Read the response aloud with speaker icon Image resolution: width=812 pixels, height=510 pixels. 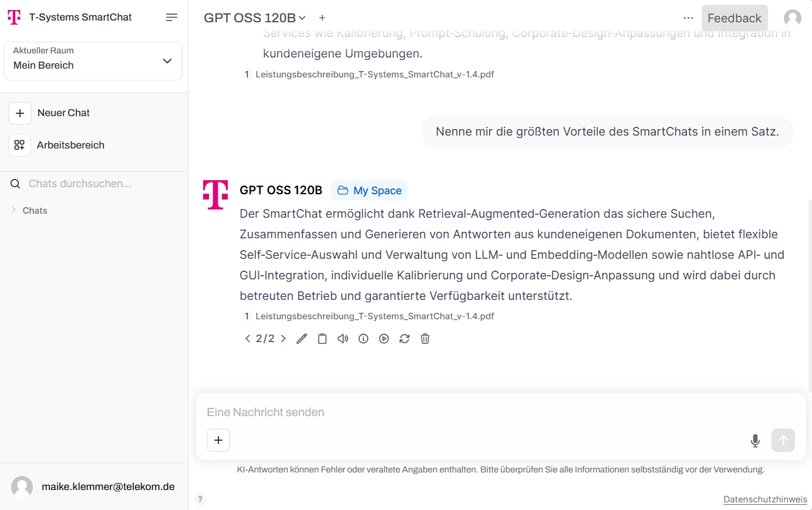343,339
